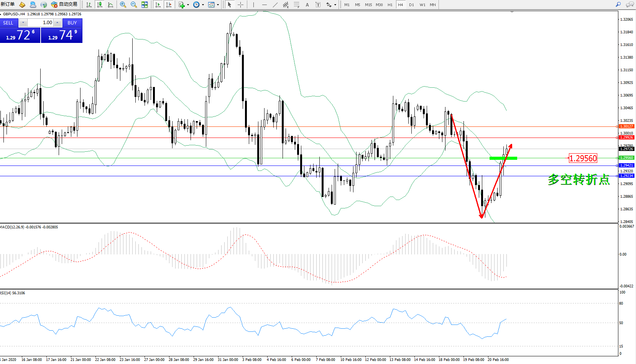
Task: Click the lot volume 1.00 input field
Action: [41, 23]
